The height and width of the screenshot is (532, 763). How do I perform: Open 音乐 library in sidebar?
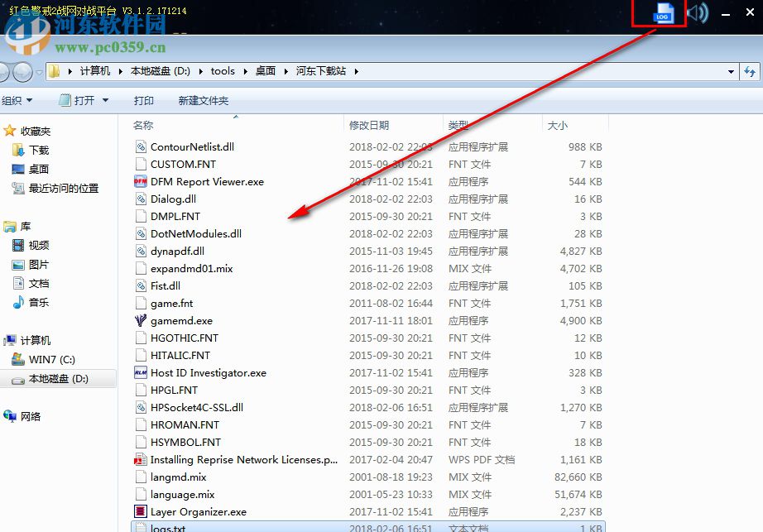pyautogui.click(x=38, y=302)
